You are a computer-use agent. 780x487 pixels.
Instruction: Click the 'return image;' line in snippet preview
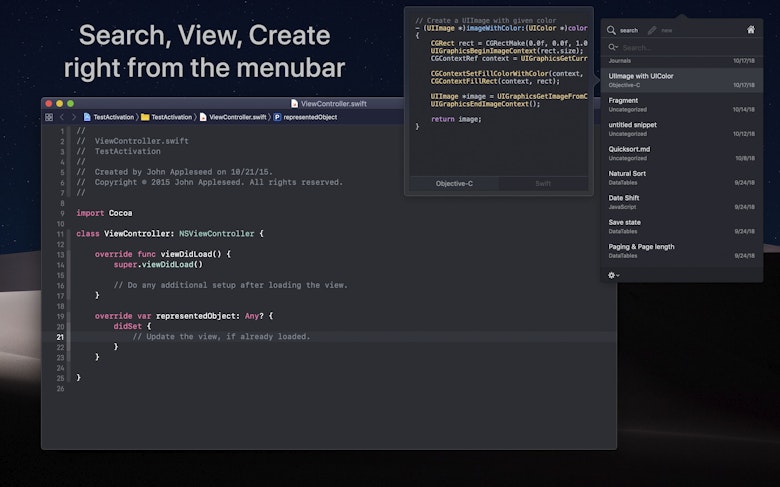(x=456, y=119)
